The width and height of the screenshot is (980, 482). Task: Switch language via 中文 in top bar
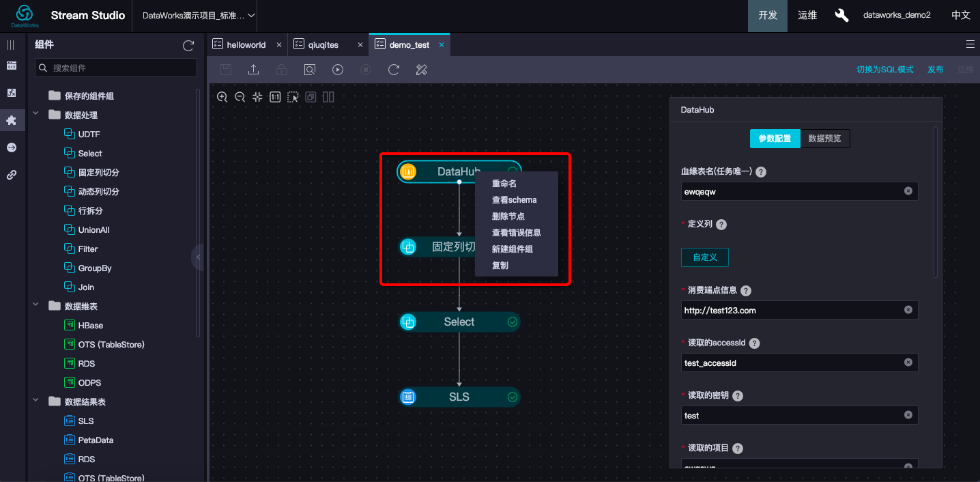pos(961,15)
